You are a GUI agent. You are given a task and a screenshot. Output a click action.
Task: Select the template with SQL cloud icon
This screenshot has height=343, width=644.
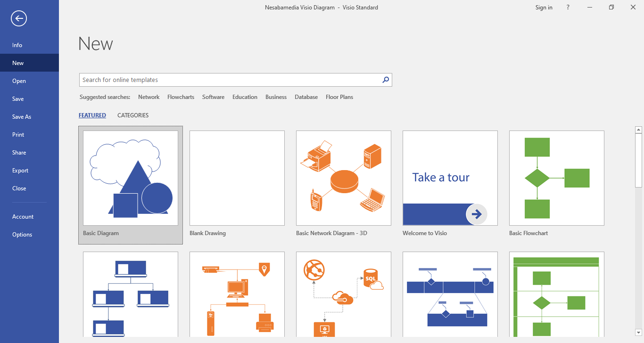point(344,294)
